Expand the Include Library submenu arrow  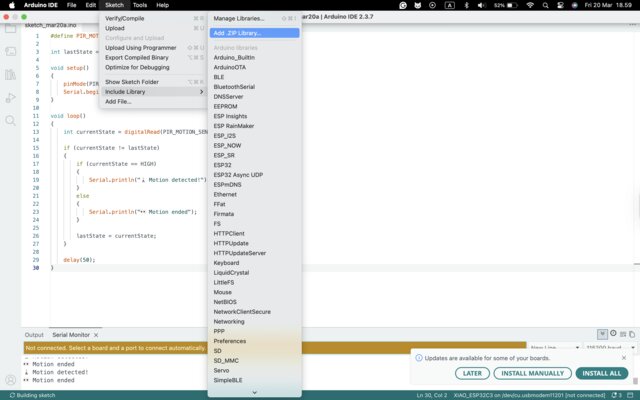201,92
